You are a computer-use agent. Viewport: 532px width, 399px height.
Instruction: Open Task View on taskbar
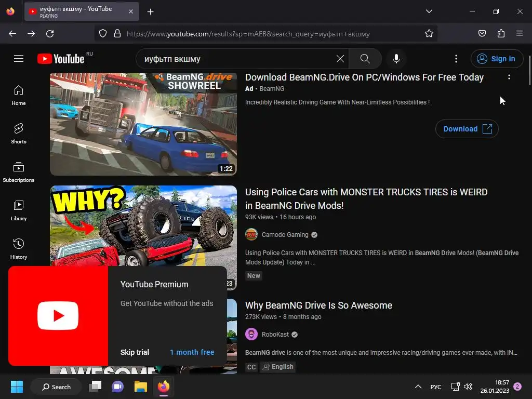coord(95,387)
